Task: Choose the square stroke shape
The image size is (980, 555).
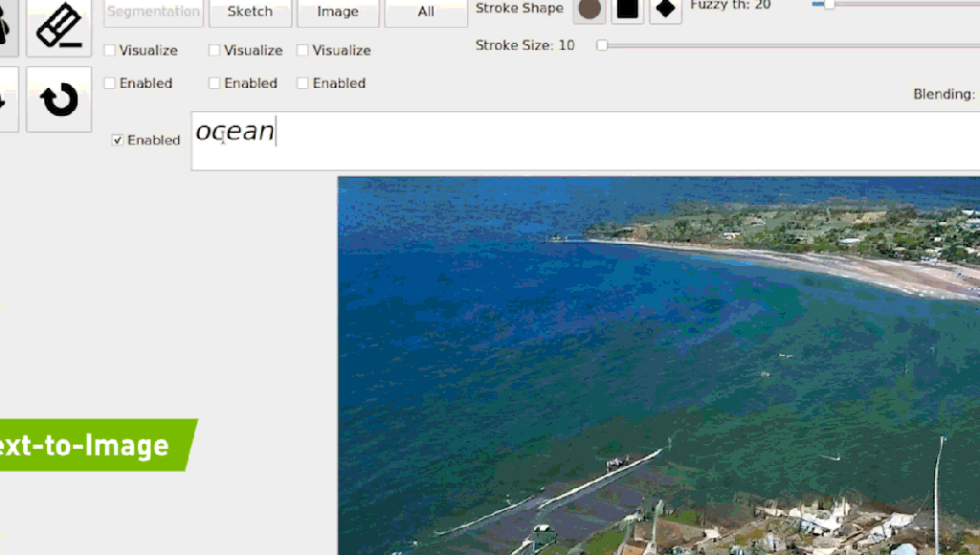Action: pyautogui.click(x=627, y=10)
